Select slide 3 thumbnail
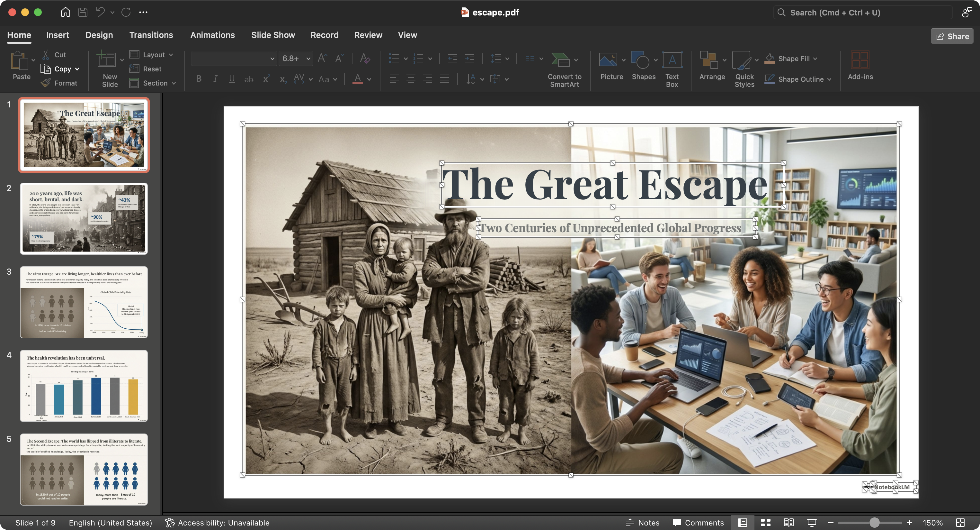 [x=84, y=302]
